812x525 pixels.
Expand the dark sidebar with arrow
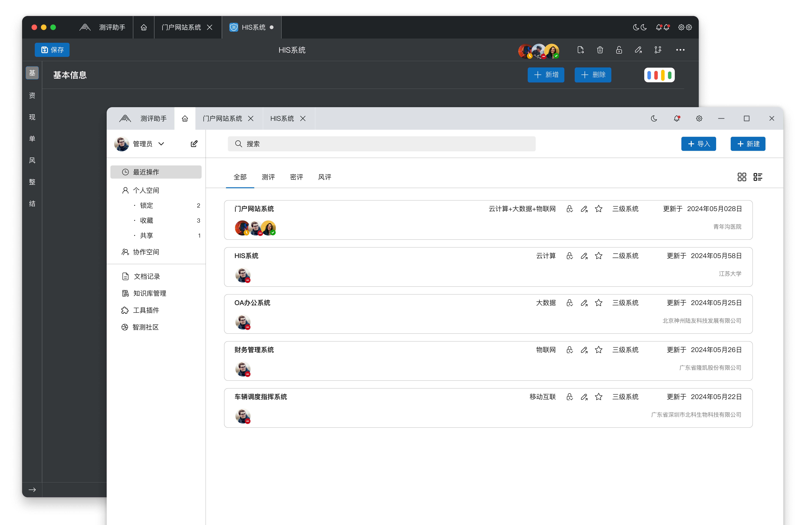click(32, 490)
